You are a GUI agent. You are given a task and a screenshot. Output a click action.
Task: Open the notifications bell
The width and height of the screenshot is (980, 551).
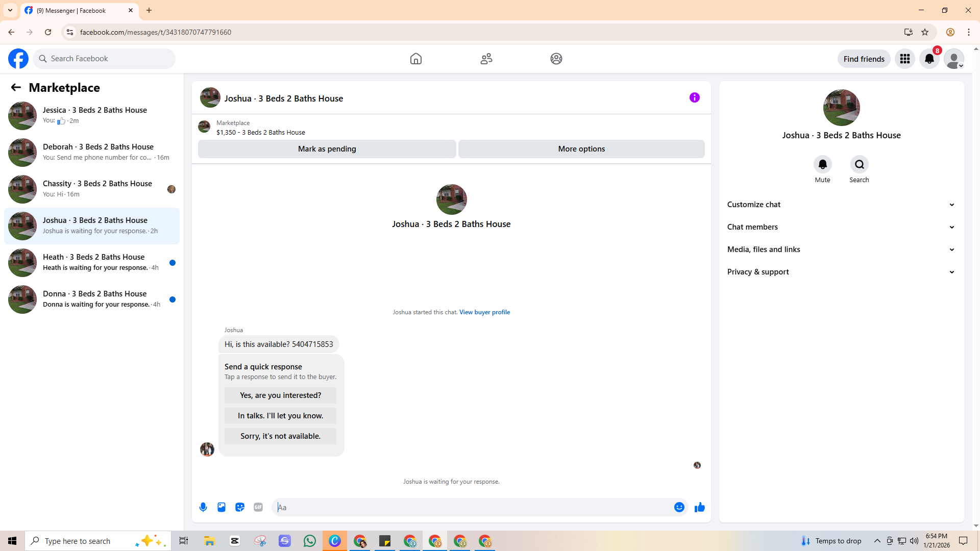click(x=929, y=59)
